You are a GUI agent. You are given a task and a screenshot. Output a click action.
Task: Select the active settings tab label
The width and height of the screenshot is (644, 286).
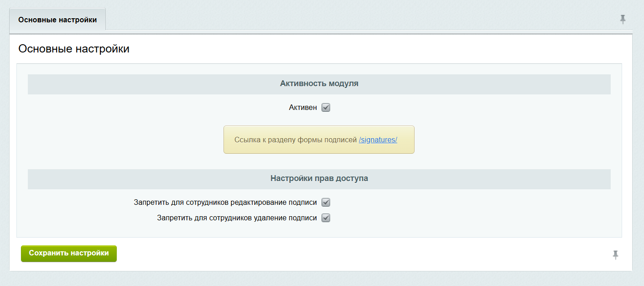click(x=57, y=19)
